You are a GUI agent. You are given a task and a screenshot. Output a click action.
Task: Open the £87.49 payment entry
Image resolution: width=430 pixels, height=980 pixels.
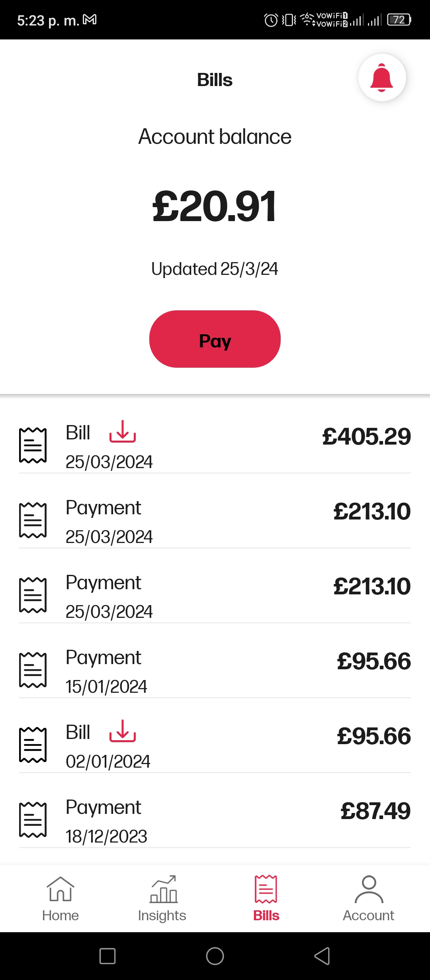click(215, 820)
